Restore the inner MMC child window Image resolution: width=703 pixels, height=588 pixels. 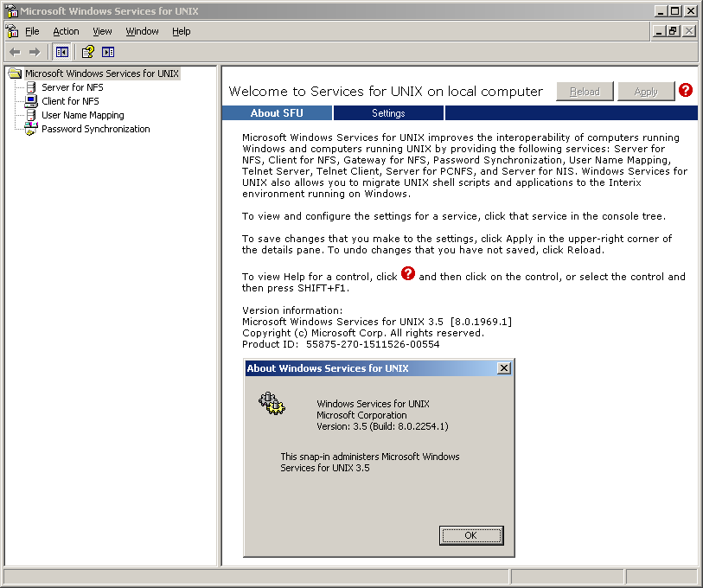(673, 31)
